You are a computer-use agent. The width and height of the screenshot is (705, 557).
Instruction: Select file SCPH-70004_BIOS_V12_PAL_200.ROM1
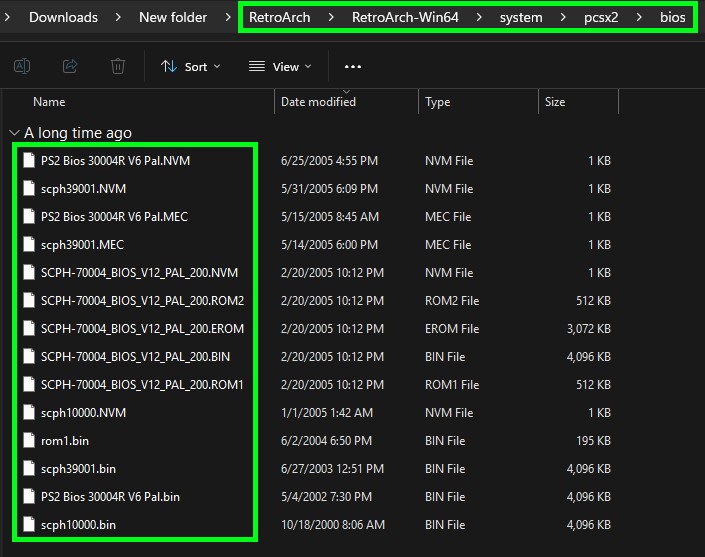[x=142, y=384]
